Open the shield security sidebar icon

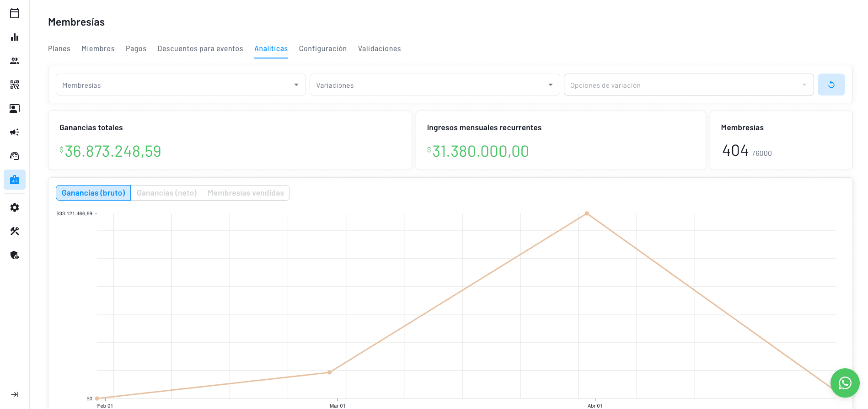pyautogui.click(x=15, y=255)
